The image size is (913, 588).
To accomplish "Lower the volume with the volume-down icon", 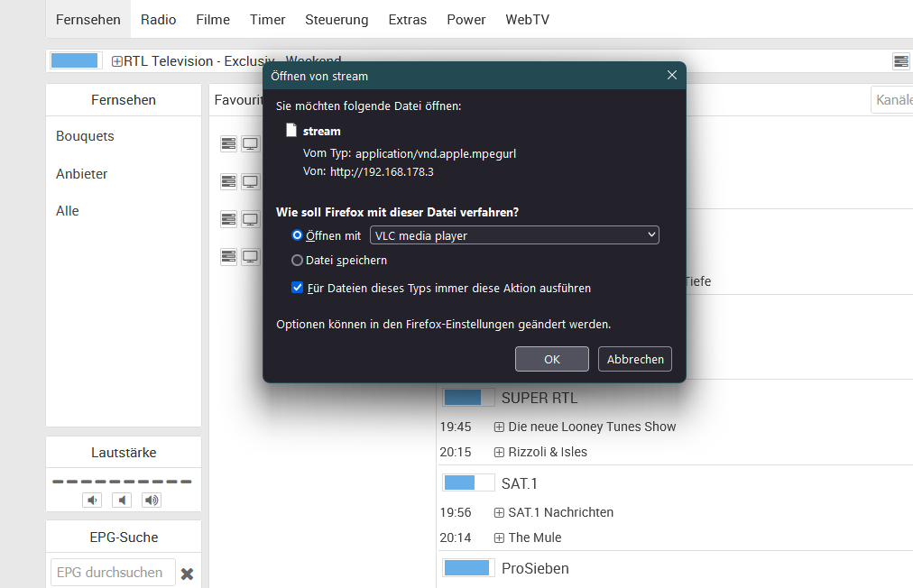I will click(92, 501).
